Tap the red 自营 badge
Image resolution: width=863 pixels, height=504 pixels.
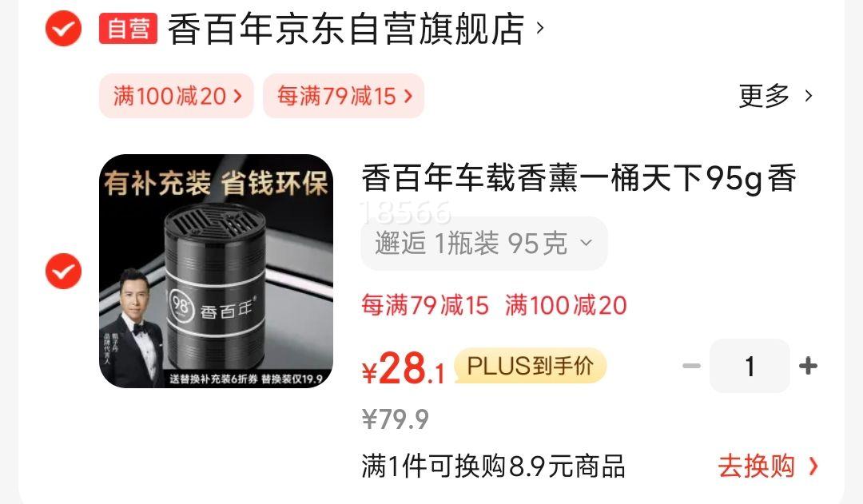coord(128,28)
